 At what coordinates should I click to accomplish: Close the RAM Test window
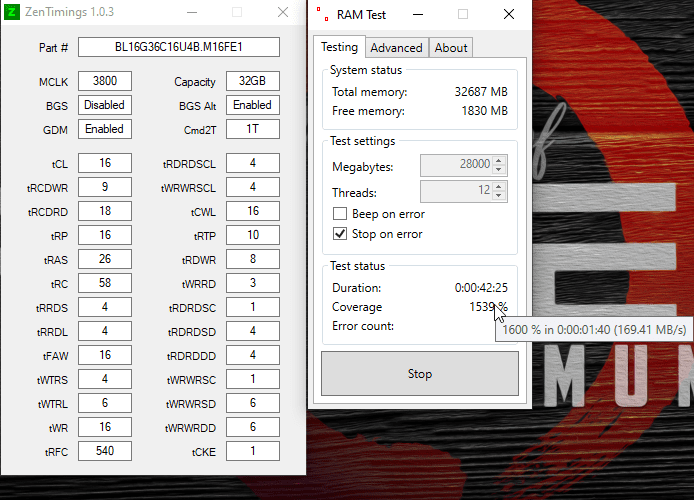(x=509, y=15)
